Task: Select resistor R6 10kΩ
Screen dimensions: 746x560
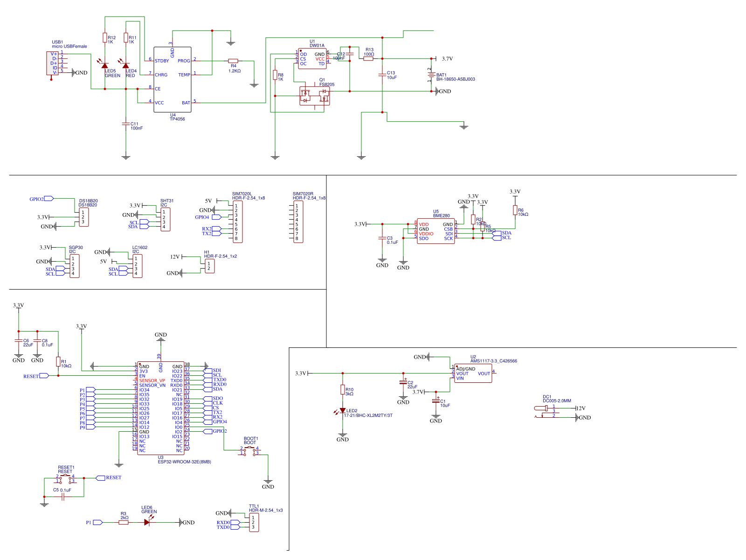Action: (515, 210)
